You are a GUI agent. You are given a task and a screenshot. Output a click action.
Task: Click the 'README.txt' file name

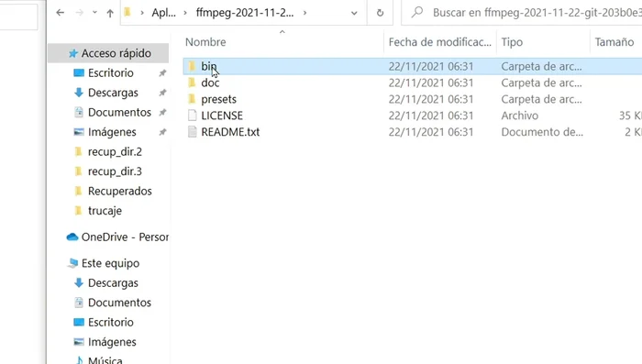[230, 132]
